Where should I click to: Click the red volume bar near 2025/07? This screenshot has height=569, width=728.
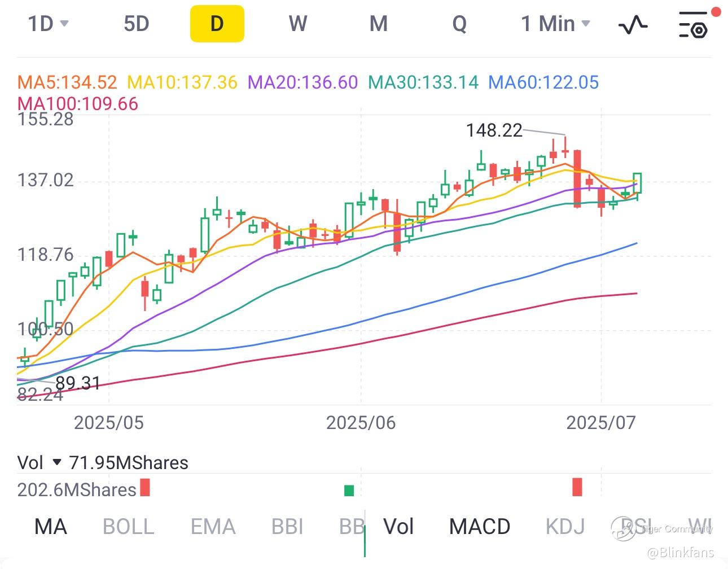coord(577,487)
